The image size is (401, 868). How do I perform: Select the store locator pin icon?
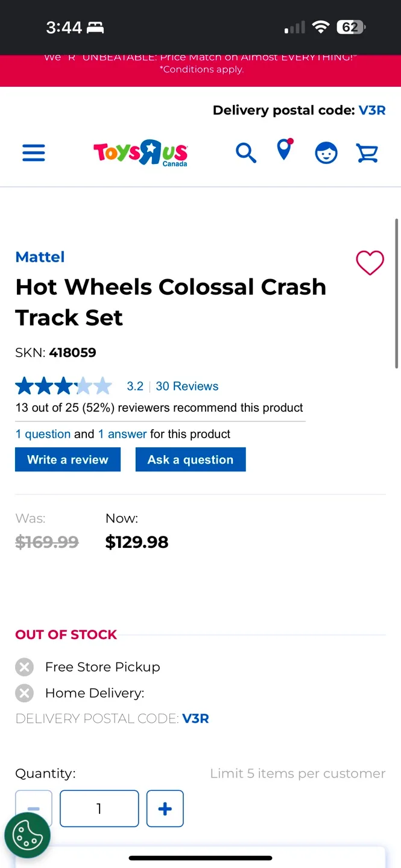pyautogui.click(x=284, y=153)
